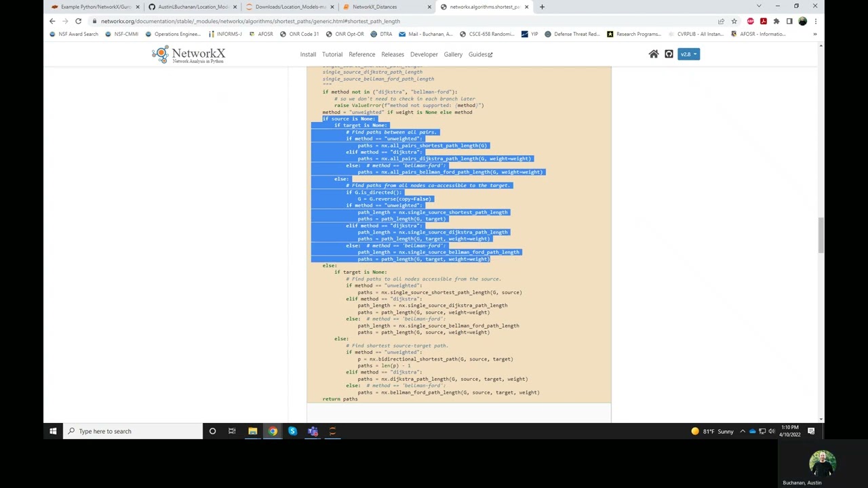Viewport: 868px width, 488px height.
Task: Go back to the previous page
Action: point(52,21)
